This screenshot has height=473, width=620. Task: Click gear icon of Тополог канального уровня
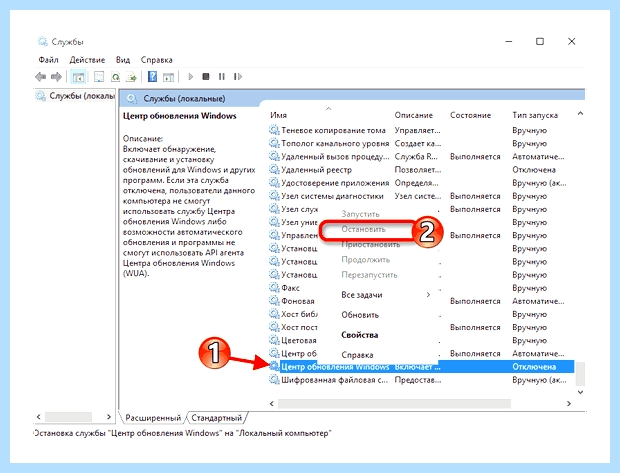pos(274,143)
